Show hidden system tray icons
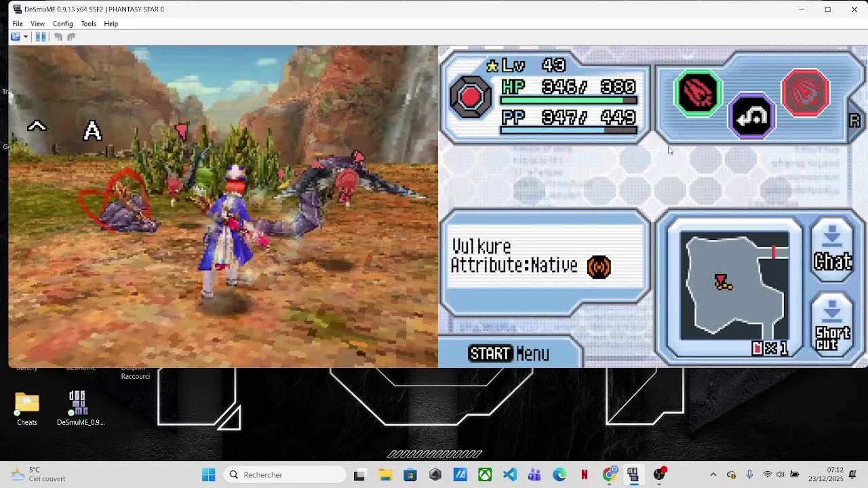The height and width of the screenshot is (488, 868). click(x=713, y=475)
